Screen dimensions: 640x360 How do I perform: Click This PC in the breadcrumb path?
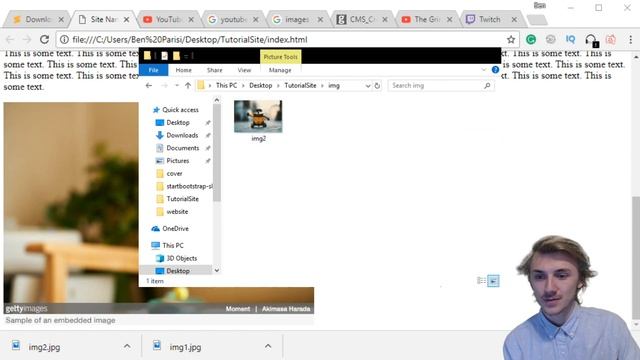tap(226, 85)
